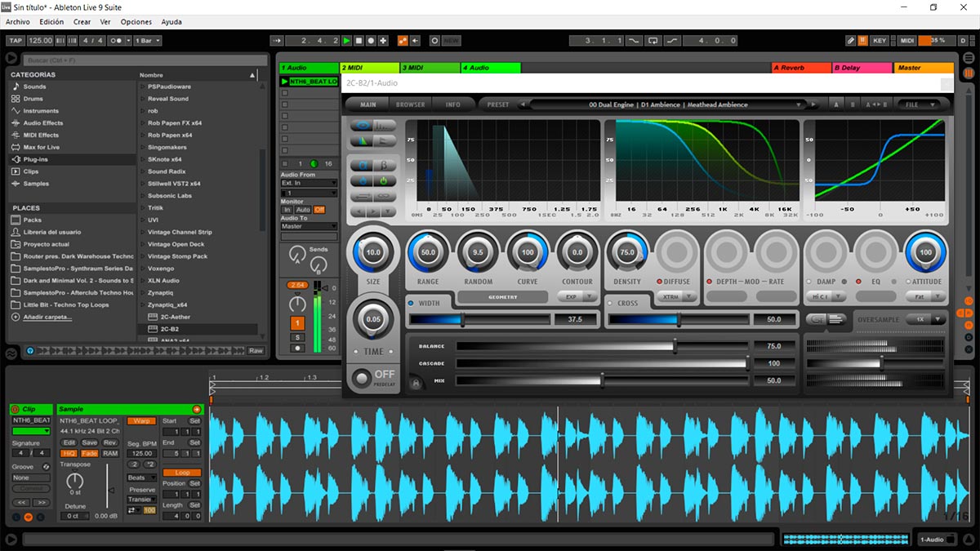Open the Clips category icon
The image size is (980, 551).
(16, 172)
